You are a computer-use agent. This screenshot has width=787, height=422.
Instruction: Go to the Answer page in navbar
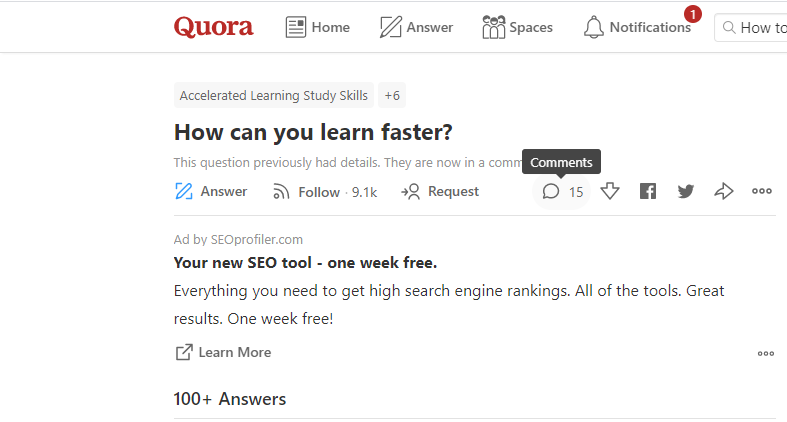416,27
